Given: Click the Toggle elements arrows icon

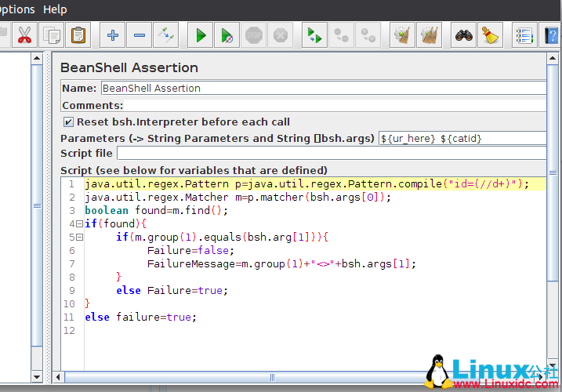Looking at the screenshot, I should pos(165,35).
